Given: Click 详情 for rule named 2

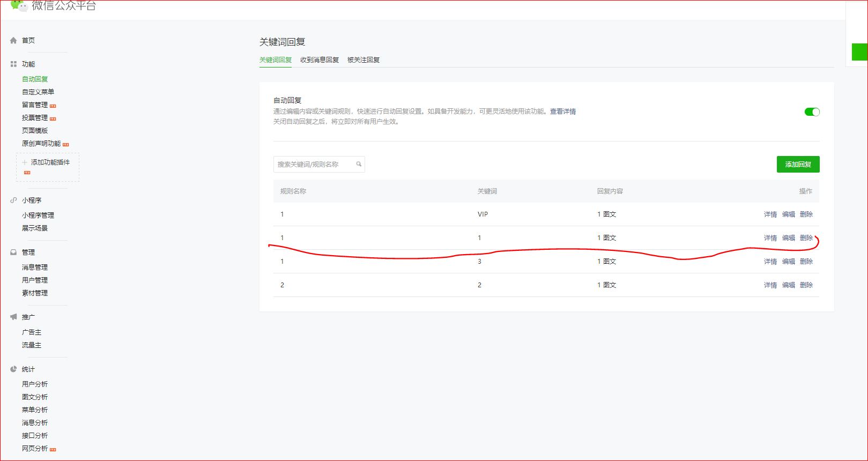Looking at the screenshot, I should pos(770,285).
